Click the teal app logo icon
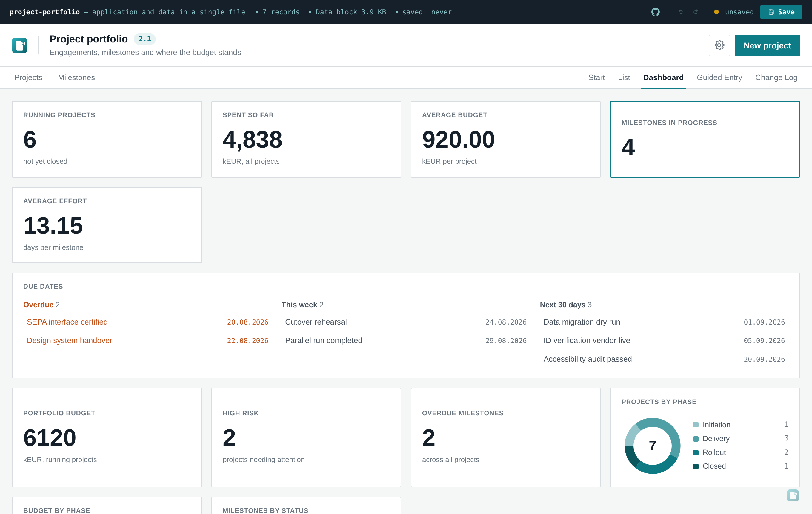This screenshot has height=514, width=812. 20,45
